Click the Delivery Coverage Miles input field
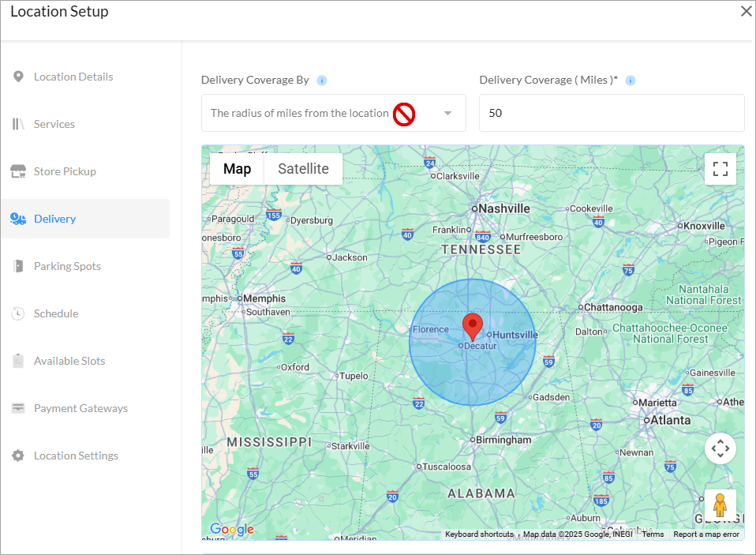Screen dimensions: 756x555 pos(612,113)
